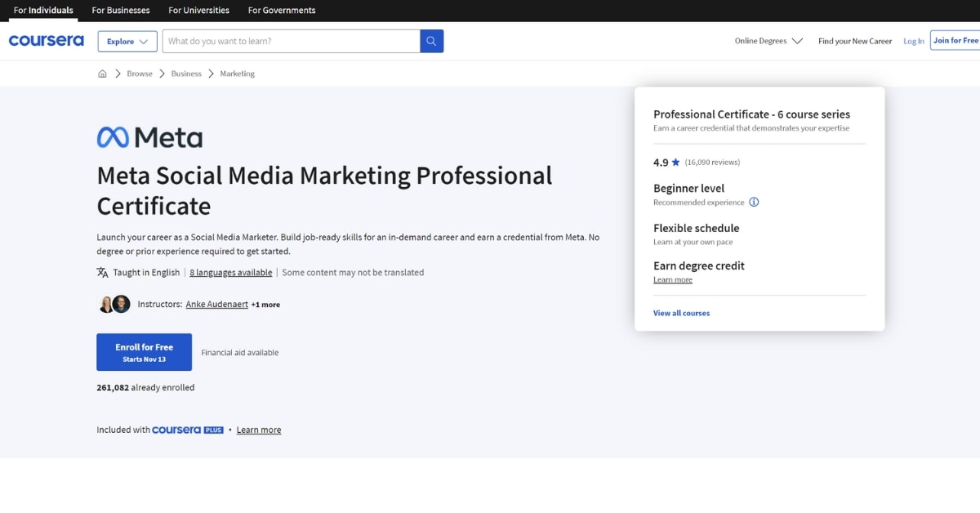Open Learn more about Coursera Plus
Screen dimensions: 980x513
(259, 430)
